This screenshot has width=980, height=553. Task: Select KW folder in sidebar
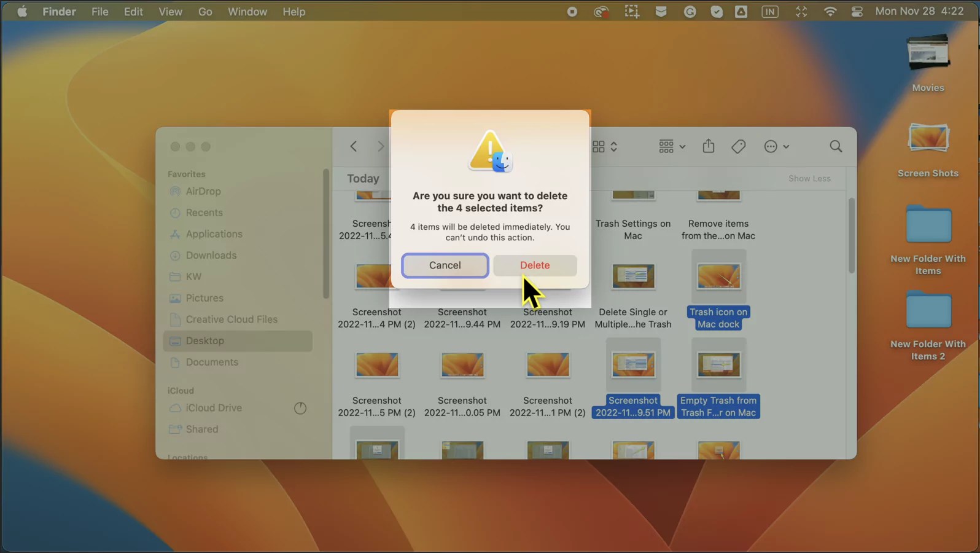click(238, 276)
